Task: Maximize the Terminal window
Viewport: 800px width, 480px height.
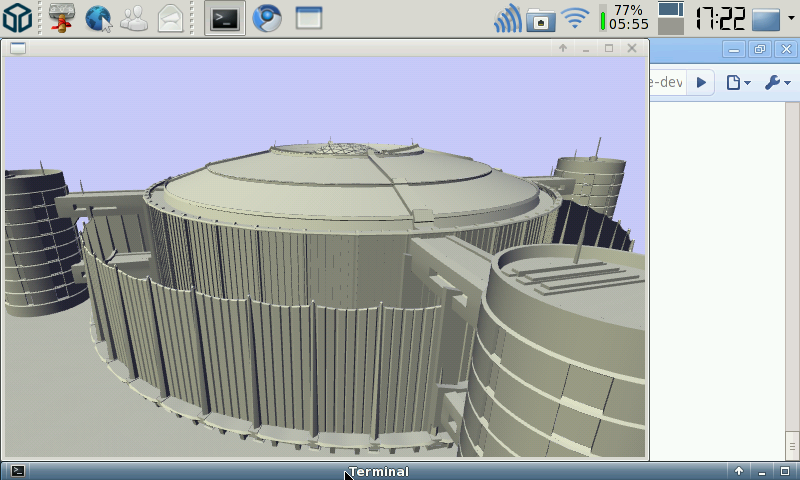Action: click(785, 471)
